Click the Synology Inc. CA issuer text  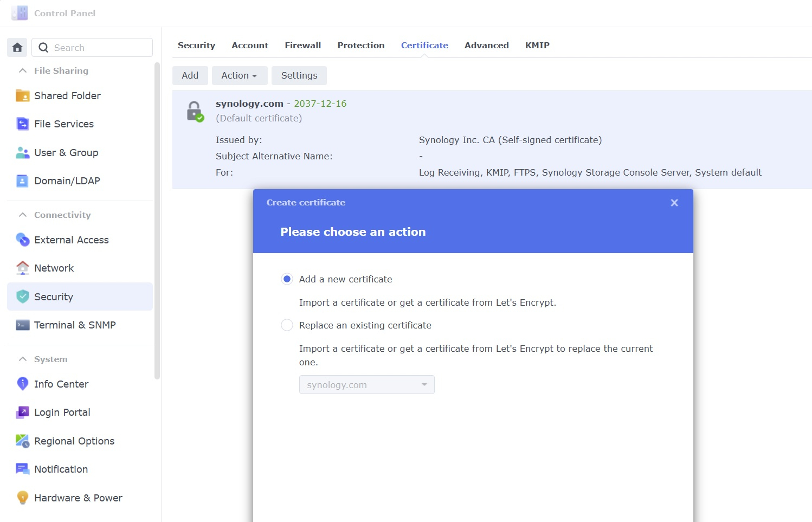click(510, 140)
